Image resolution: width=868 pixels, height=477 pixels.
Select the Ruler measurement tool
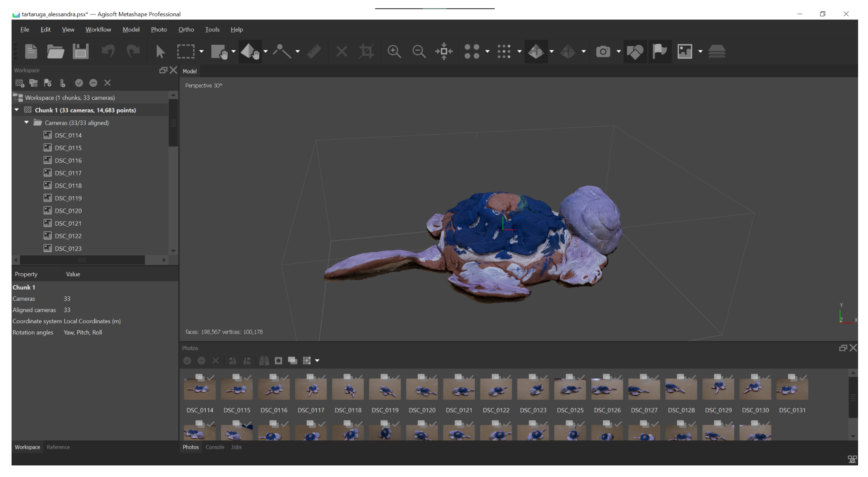[314, 52]
